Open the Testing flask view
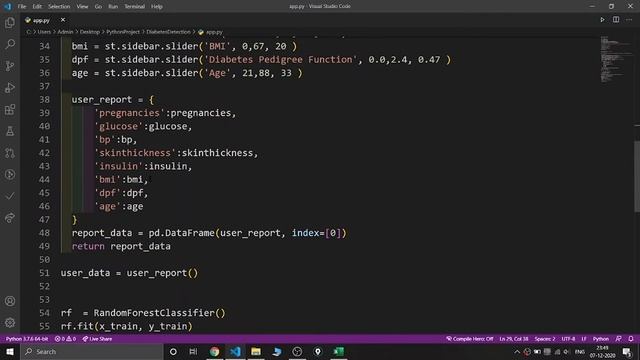Viewport: 640px width, 360px height. click(x=10, y=131)
